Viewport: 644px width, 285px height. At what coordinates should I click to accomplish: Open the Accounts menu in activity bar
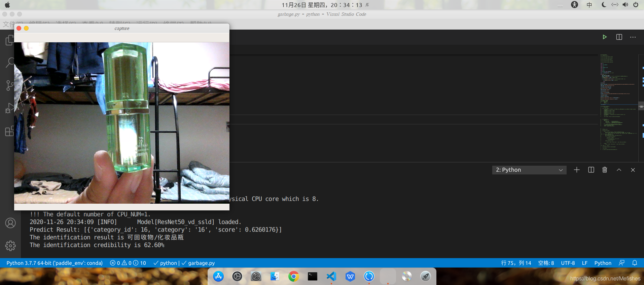10,223
